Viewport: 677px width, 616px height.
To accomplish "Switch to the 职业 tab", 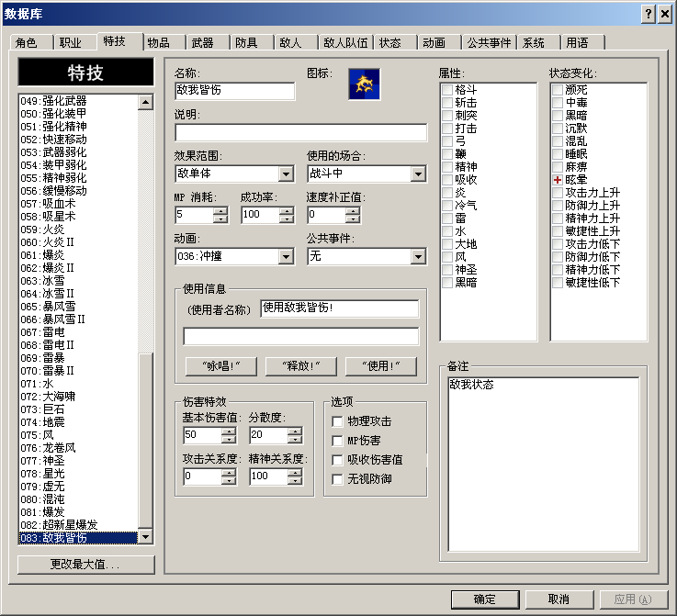I will 74,43.
